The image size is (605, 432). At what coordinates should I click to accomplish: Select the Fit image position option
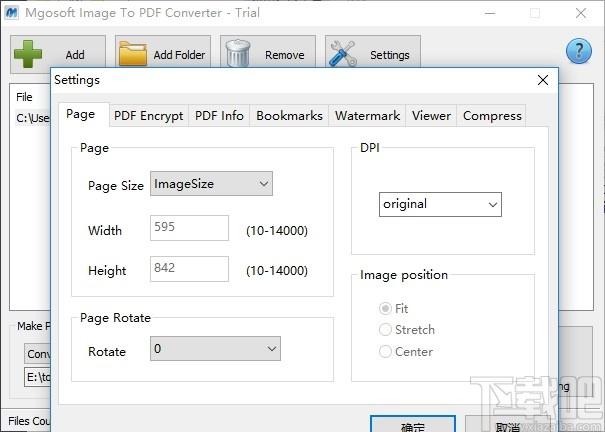coord(394,308)
